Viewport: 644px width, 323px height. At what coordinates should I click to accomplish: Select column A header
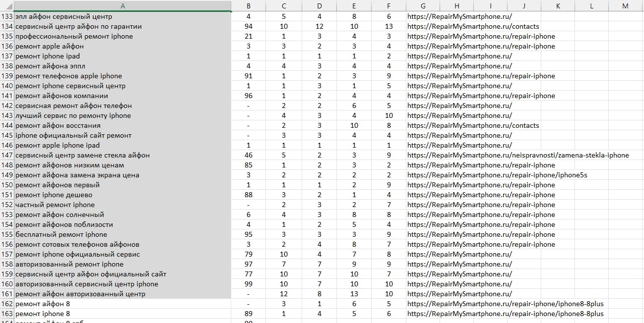[123, 6]
